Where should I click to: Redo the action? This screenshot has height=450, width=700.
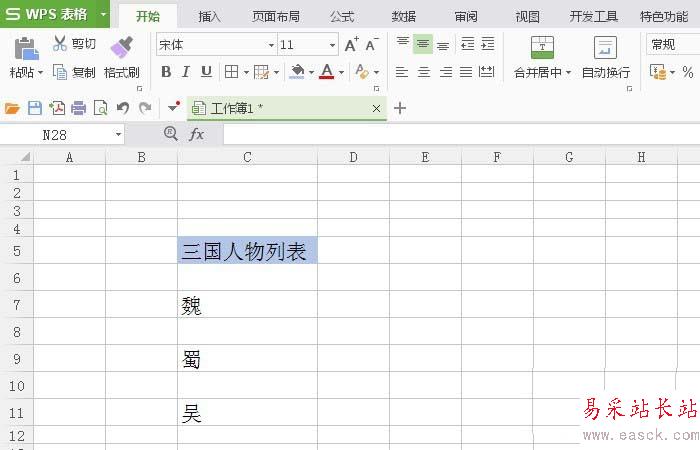click(x=145, y=108)
